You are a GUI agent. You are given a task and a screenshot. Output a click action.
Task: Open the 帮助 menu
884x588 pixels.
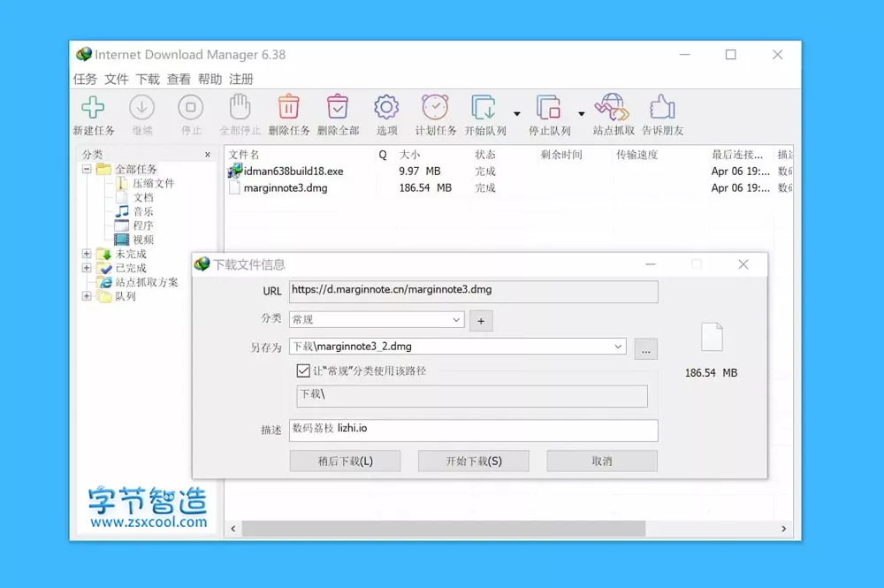click(210, 79)
